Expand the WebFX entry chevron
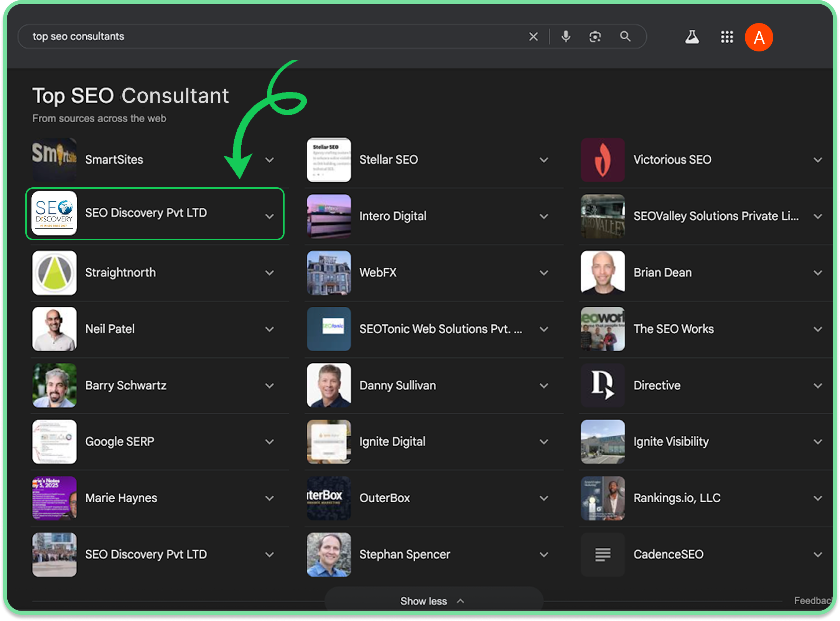 544,273
